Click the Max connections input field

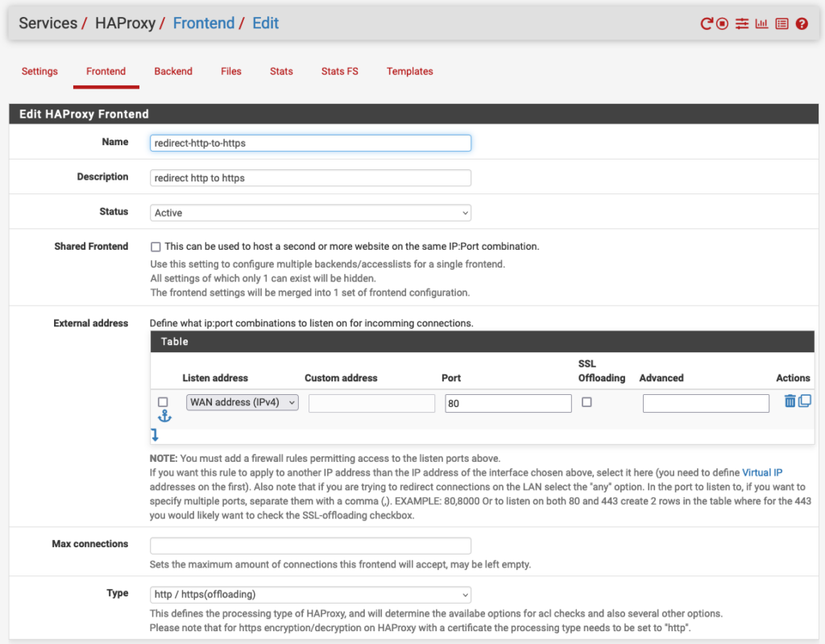tap(310, 546)
